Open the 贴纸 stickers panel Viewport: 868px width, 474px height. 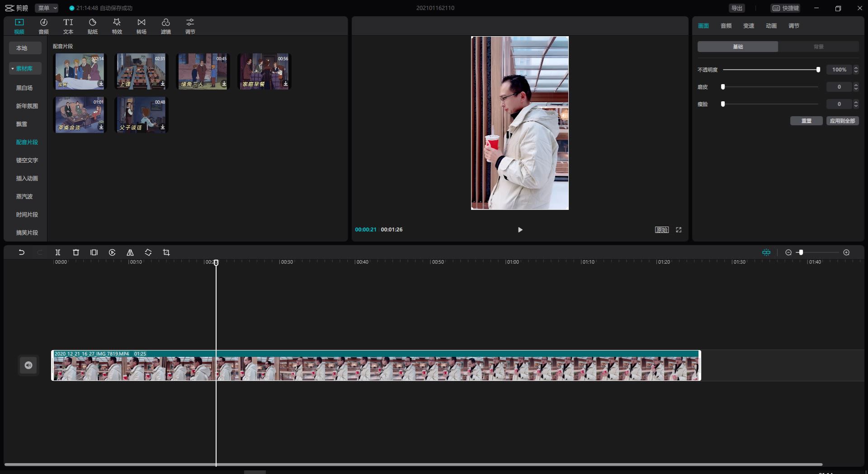[x=93, y=26]
